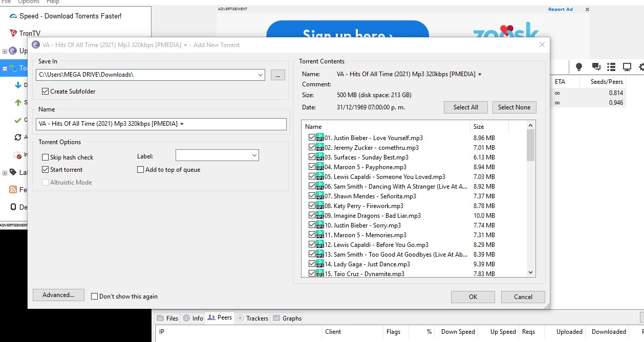Browse folder with ... button

click(277, 75)
